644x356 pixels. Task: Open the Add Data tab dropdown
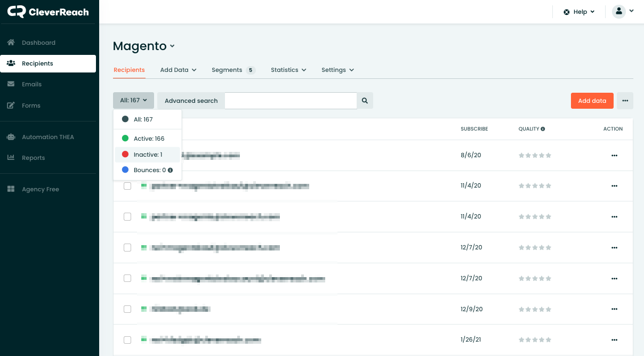[x=179, y=70]
